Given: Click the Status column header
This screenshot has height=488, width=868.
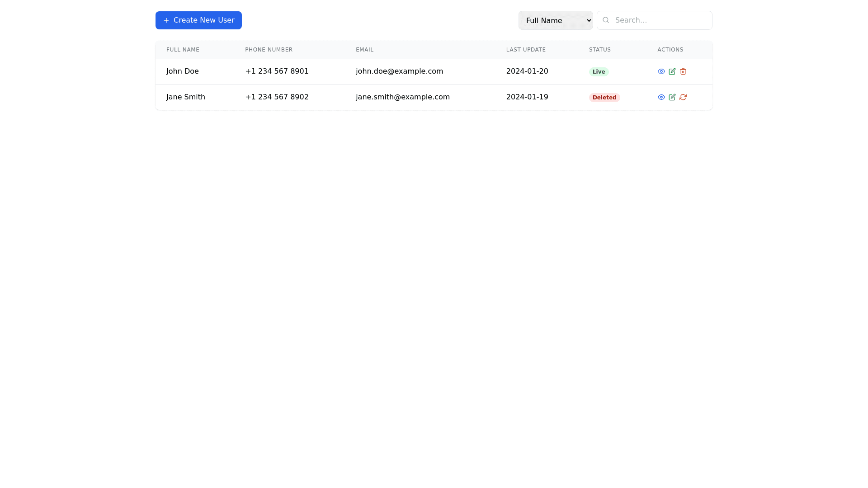Looking at the screenshot, I should [x=599, y=50].
